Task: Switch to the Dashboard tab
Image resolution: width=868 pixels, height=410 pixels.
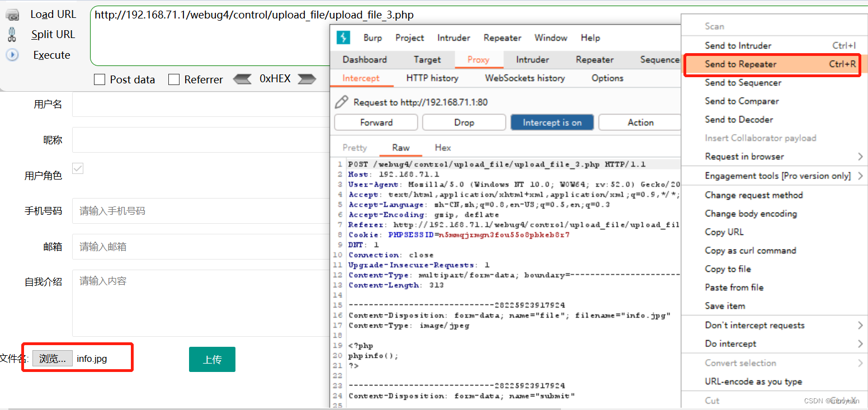Action: coord(365,59)
